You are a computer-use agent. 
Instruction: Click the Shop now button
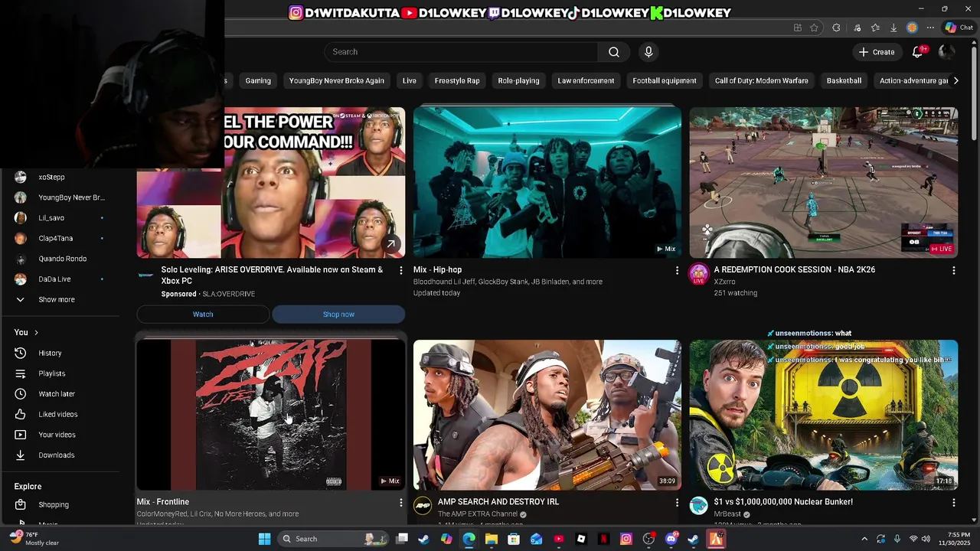[x=338, y=315]
